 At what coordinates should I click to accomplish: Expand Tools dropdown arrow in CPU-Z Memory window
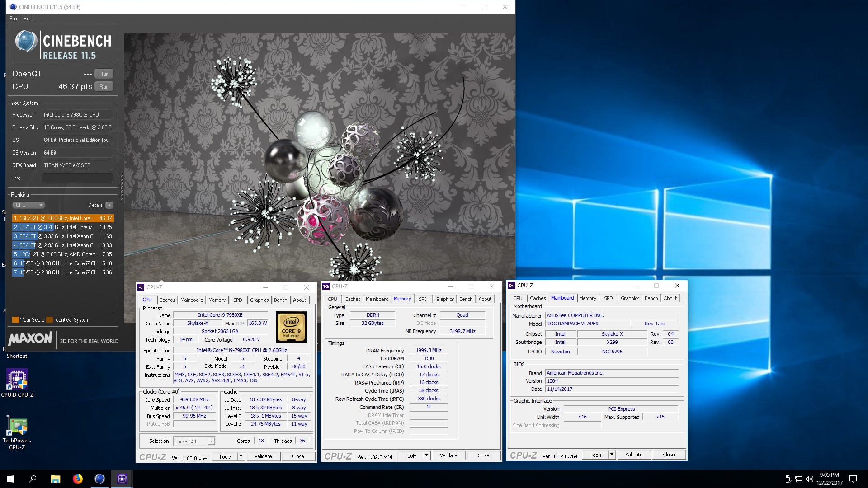(x=426, y=455)
